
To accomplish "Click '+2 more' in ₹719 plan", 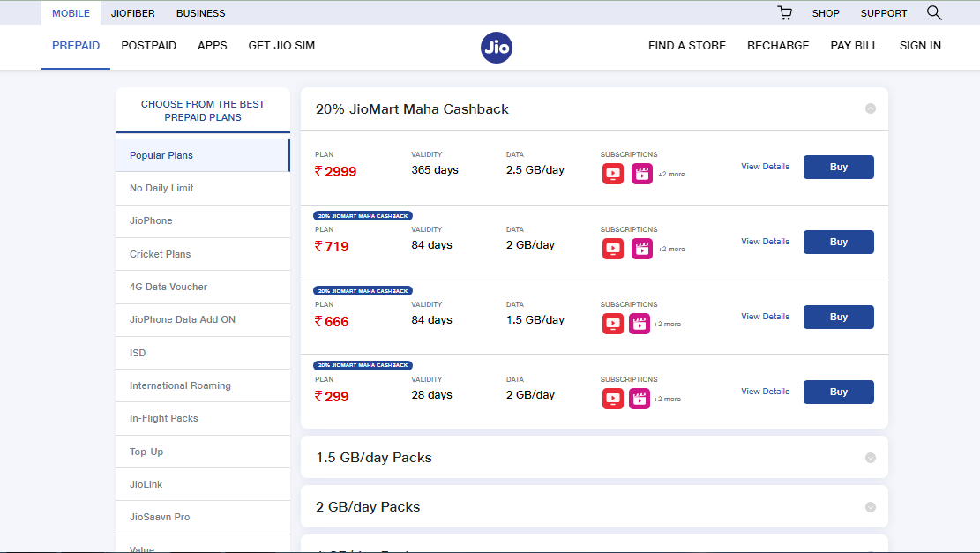I will 671,250.
